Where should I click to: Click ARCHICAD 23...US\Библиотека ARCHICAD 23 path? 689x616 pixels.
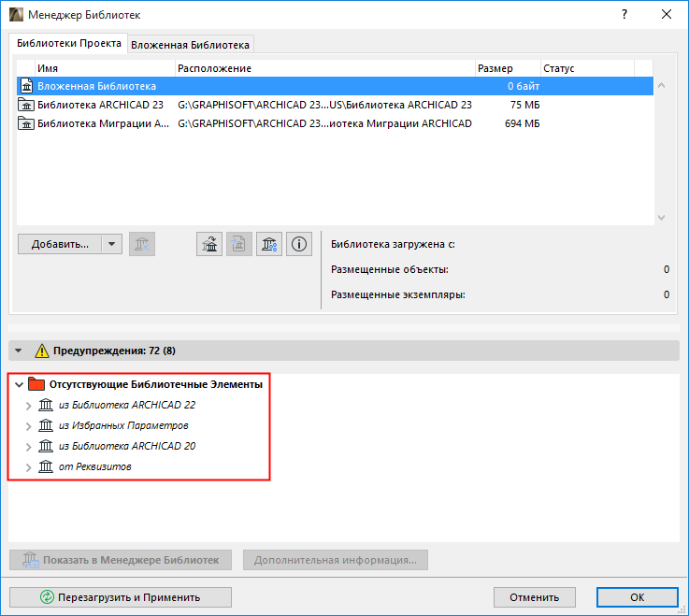324,105
